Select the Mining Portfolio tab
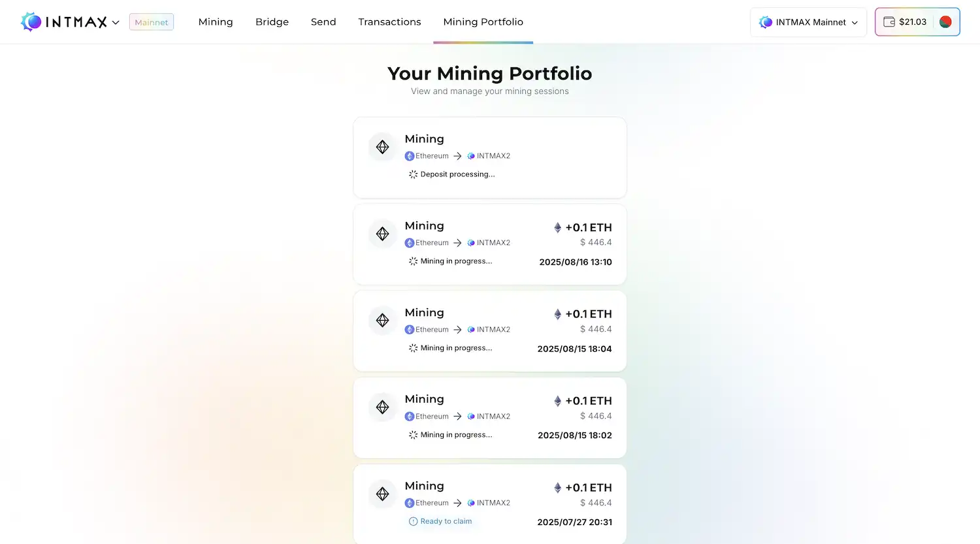Image resolution: width=980 pixels, height=544 pixels. [483, 22]
